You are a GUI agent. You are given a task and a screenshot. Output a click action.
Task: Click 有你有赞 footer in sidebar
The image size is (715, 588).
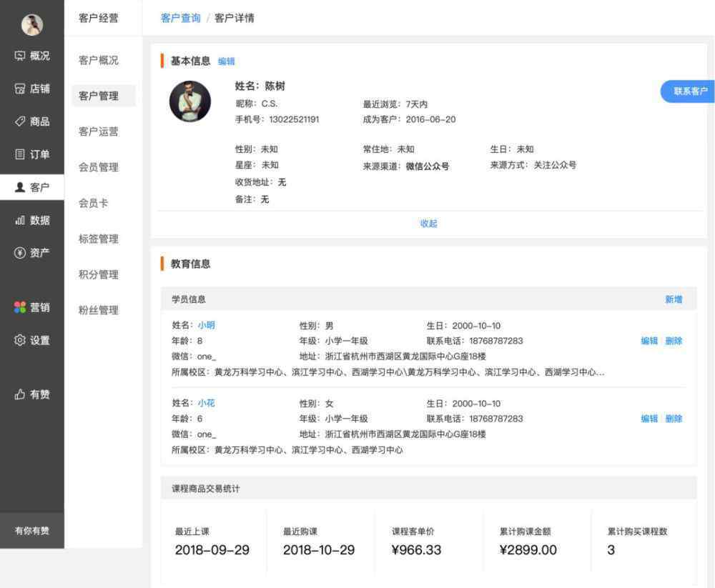(32, 531)
